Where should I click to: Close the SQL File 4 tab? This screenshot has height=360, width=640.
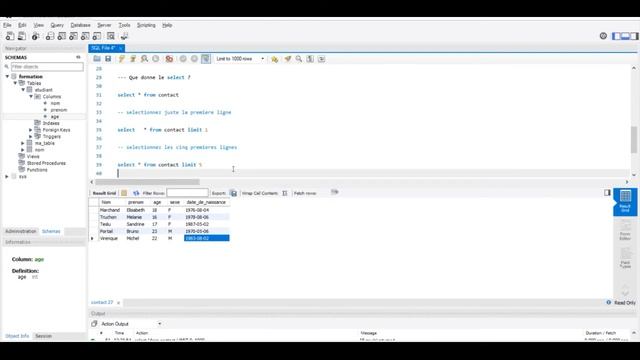pos(121,49)
